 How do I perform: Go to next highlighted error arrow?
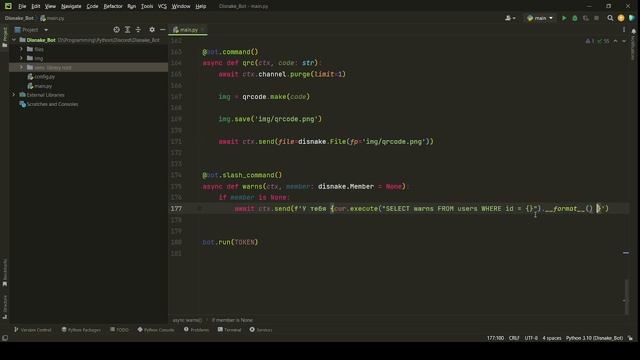(624, 41)
